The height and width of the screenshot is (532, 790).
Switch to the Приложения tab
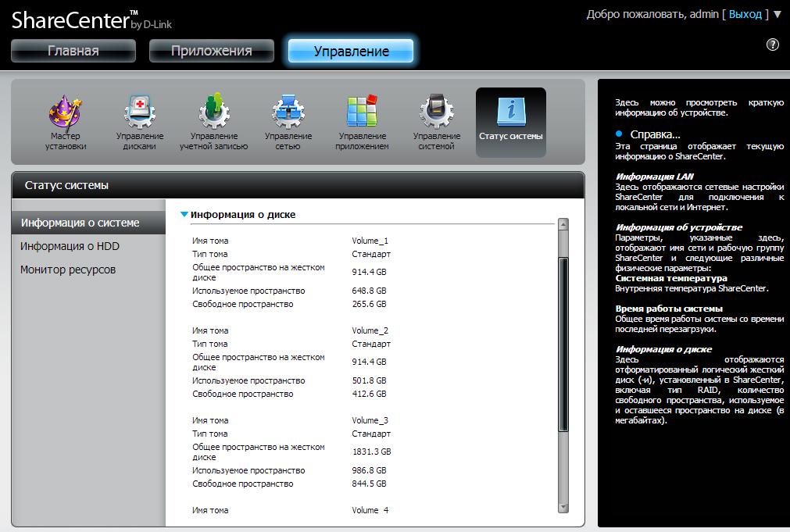pyautogui.click(x=212, y=51)
